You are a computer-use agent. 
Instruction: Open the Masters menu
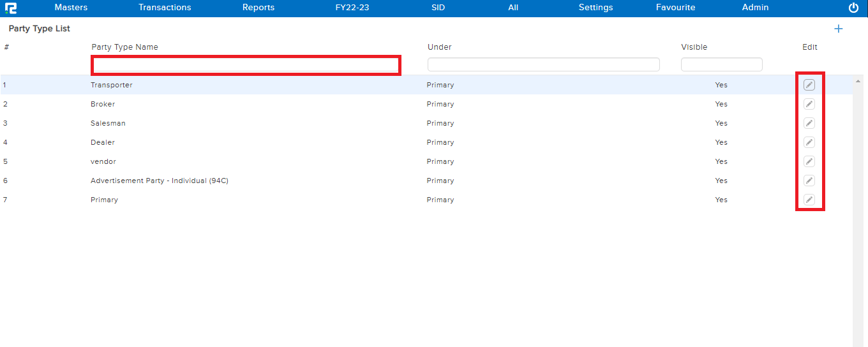pyautogui.click(x=71, y=8)
